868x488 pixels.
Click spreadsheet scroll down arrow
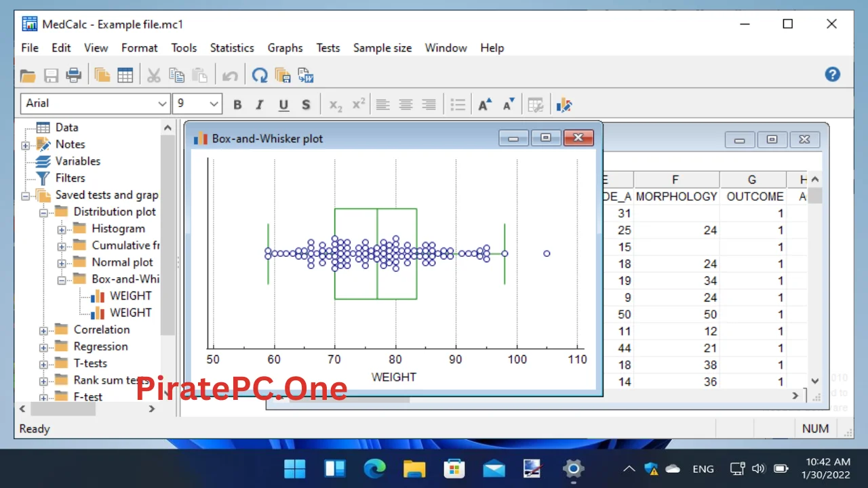[815, 381]
